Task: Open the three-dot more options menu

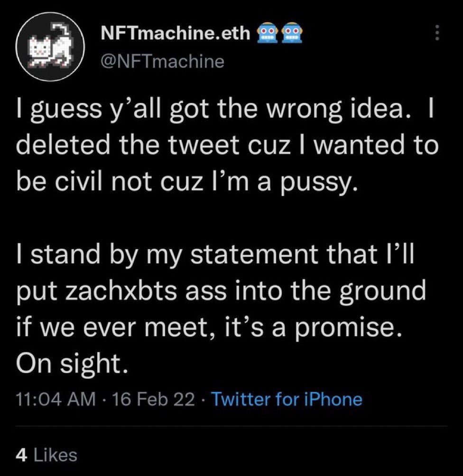Action: [437, 32]
